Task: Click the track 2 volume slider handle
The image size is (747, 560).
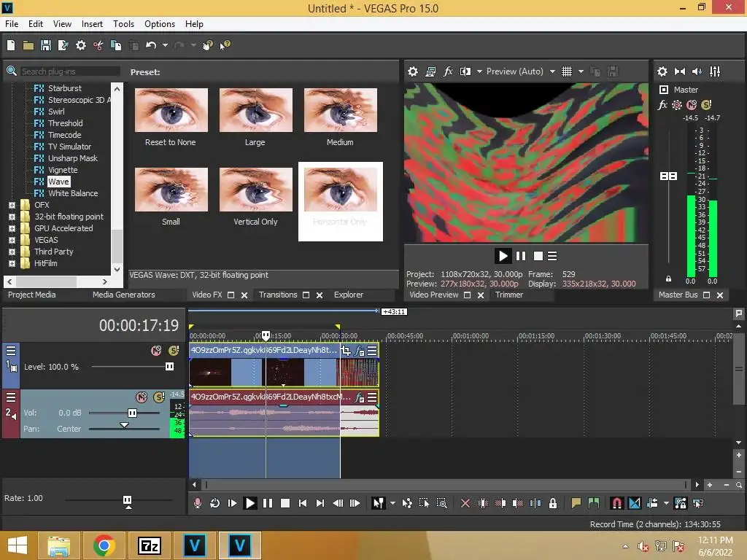Action: pyautogui.click(x=133, y=413)
